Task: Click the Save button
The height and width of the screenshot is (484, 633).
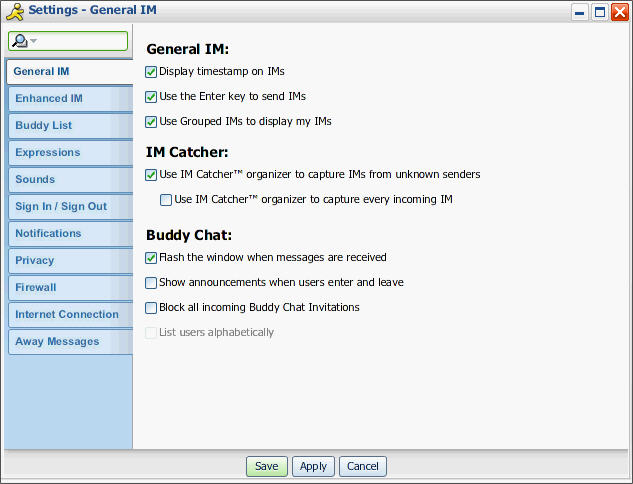Action: tap(267, 466)
